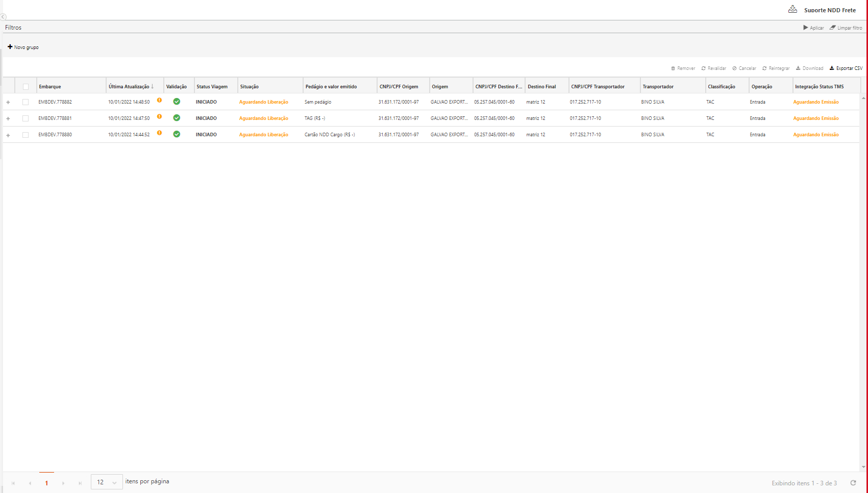Collapse the left panel arrow icon

click(x=3, y=17)
